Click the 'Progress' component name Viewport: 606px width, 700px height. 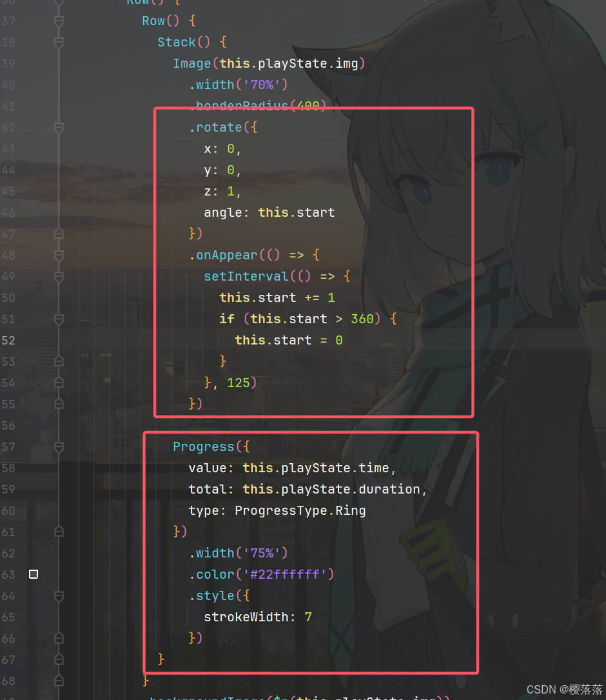click(x=204, y=447)
